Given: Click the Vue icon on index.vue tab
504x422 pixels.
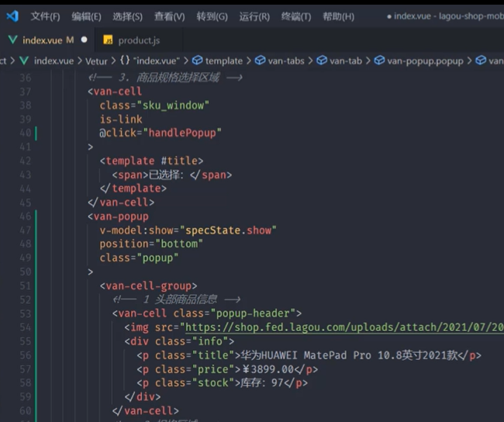Looking at the screenshot, I should 13,40.
